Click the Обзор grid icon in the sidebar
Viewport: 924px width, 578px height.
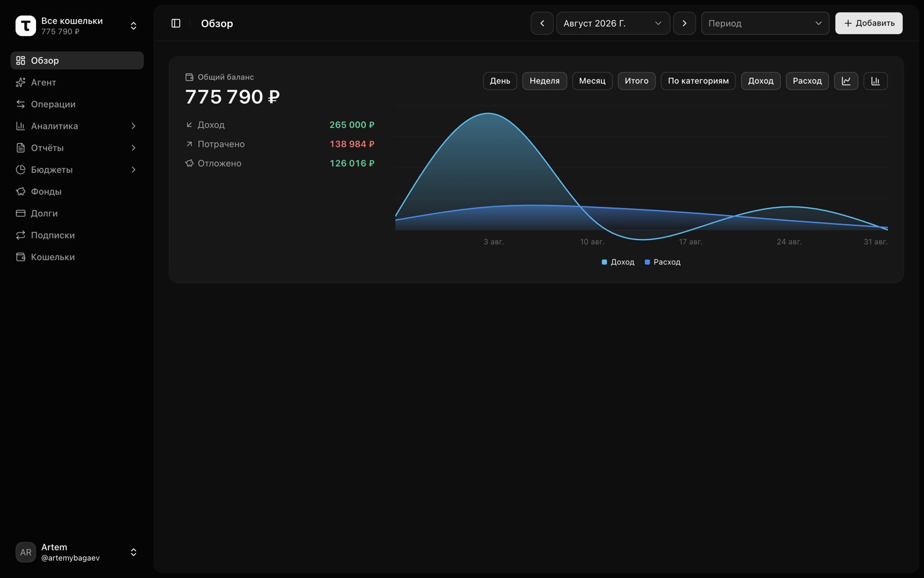tap(21, 60)
